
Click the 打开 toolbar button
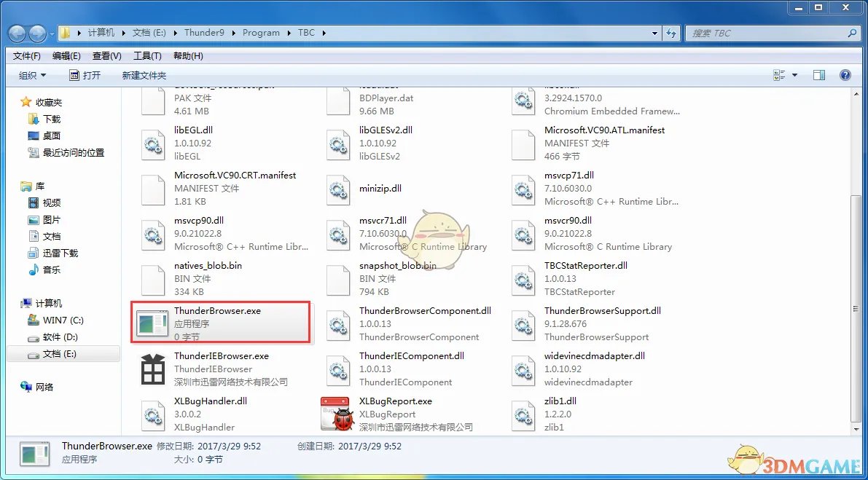pos(85,75)
